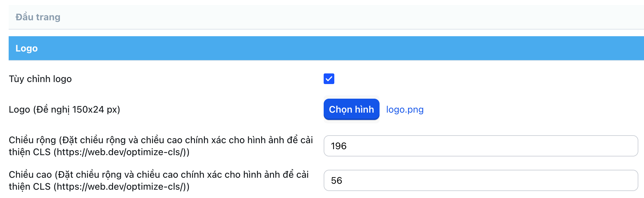Focus the Chiều cao input field
The image size is (644, 198).
480,180
